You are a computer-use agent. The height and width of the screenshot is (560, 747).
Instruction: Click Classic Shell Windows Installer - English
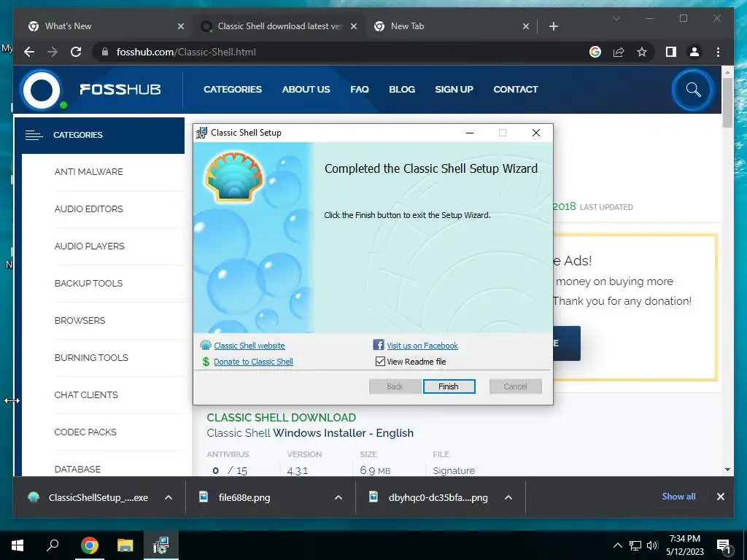point(310,433)
